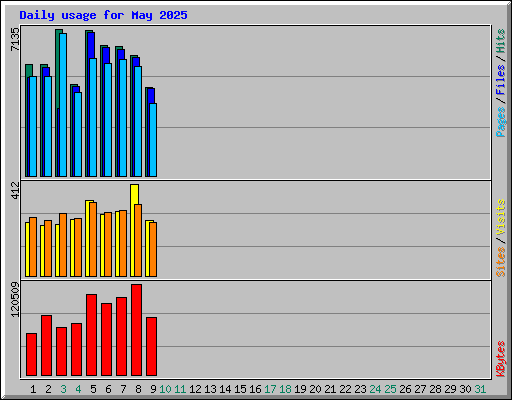This screenshot has height=400, width=512.
Task: Select the cyan Pages bar for day 6
Action: tap(108, 120)
